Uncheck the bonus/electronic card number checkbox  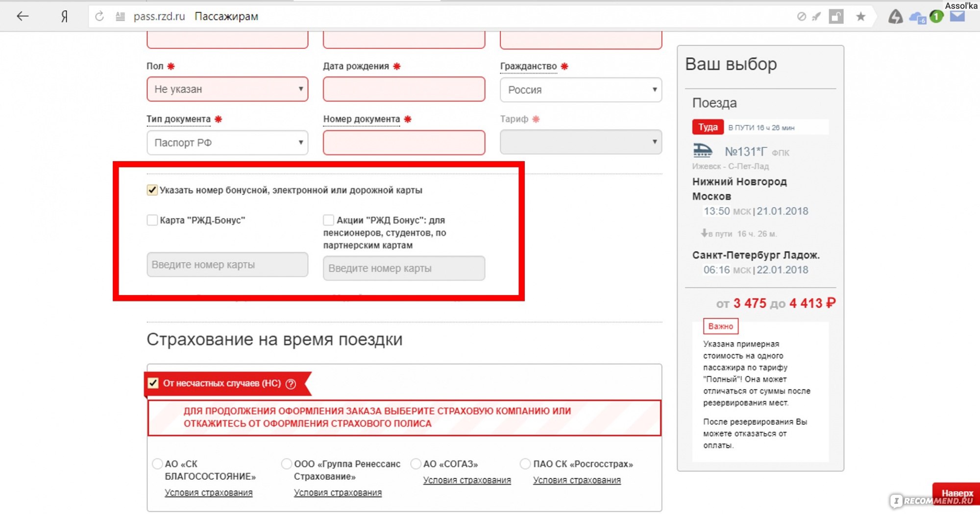[152, 190]
